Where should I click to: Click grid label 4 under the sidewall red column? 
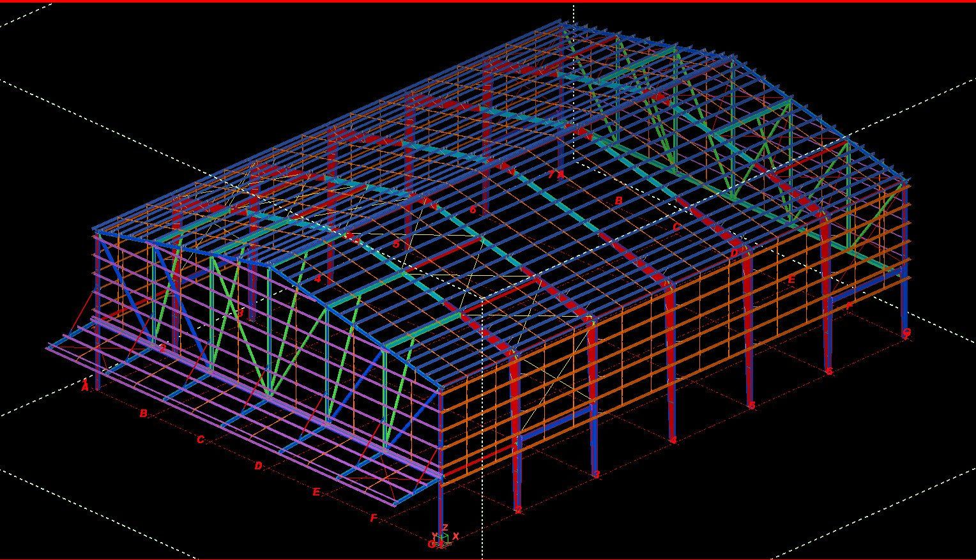pos(673,440)
